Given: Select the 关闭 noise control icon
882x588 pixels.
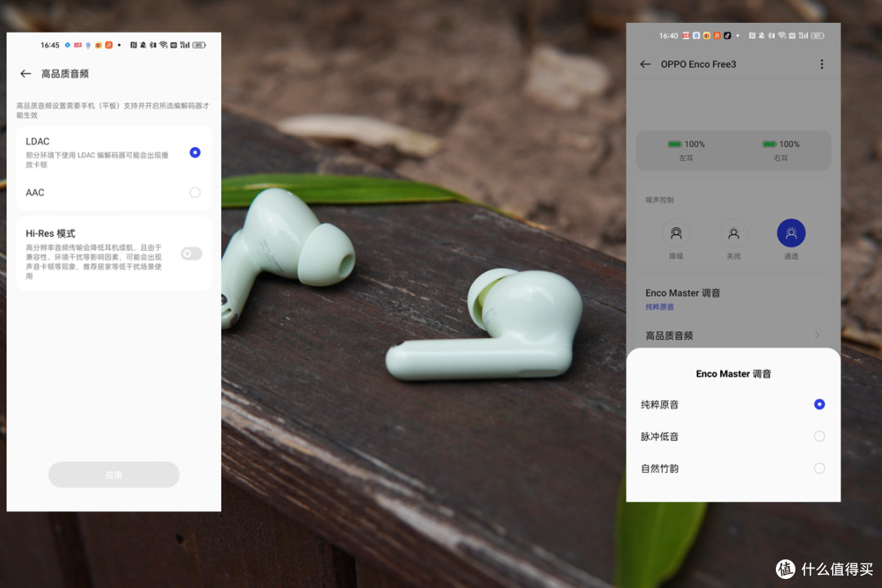Looking at the screenshot, I should pos(733,233).
